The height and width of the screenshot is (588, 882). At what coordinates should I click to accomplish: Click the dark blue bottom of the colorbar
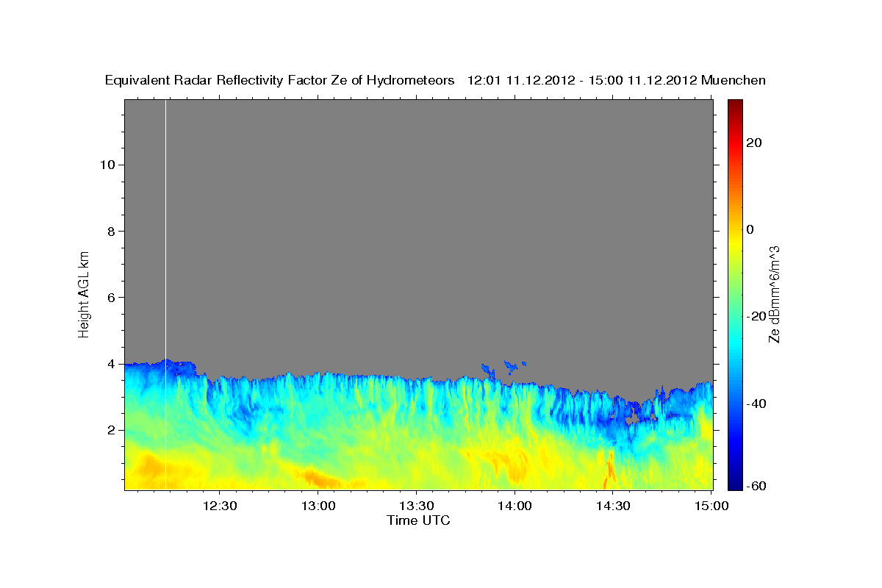[735, 484]
